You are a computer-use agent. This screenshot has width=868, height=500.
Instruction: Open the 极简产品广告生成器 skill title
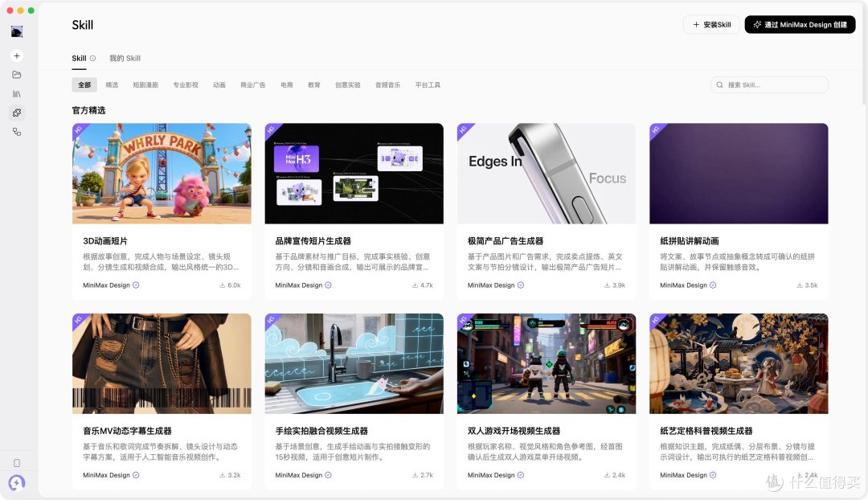coord(506,241)
